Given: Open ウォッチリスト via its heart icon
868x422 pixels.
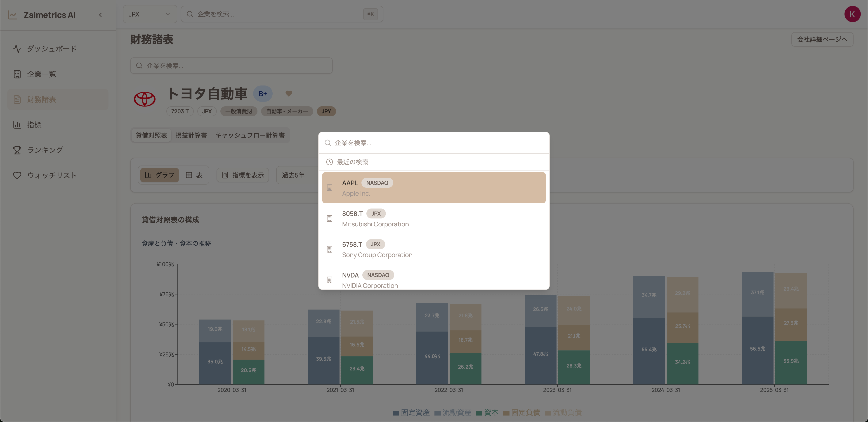Looking at the screenshot, I should point(17,175).
